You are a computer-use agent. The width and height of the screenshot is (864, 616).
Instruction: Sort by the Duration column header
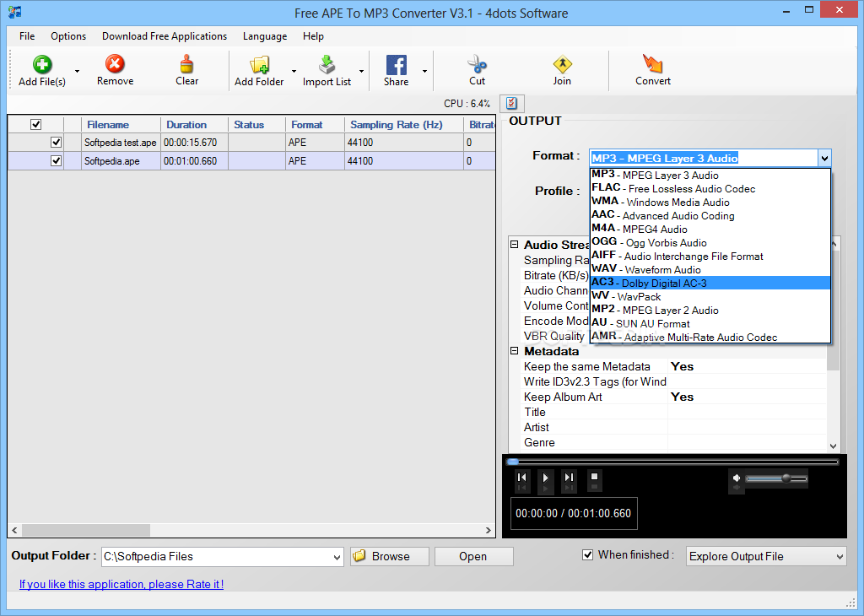click(x=194, y=125)
